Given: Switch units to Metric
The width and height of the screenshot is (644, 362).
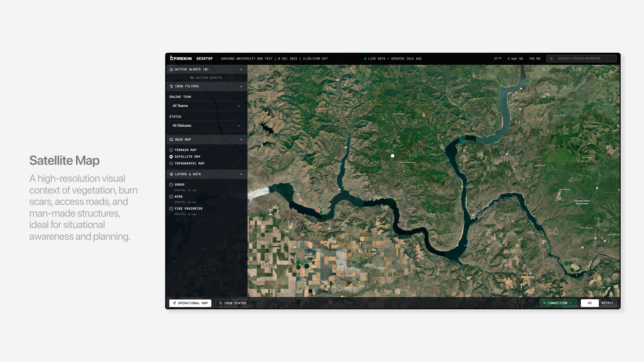Looking at the screenshot, I should pos(607,303).
